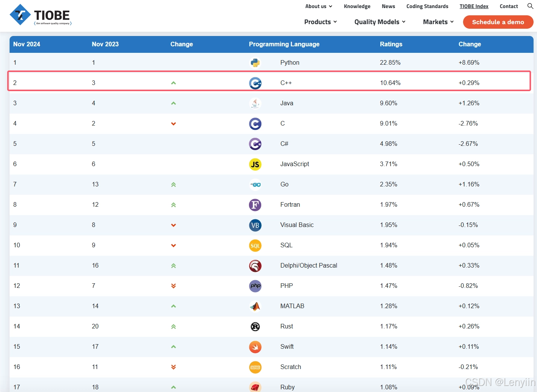
Task: Click the Nov 2024 column header
Action: [x=27, y=44]
